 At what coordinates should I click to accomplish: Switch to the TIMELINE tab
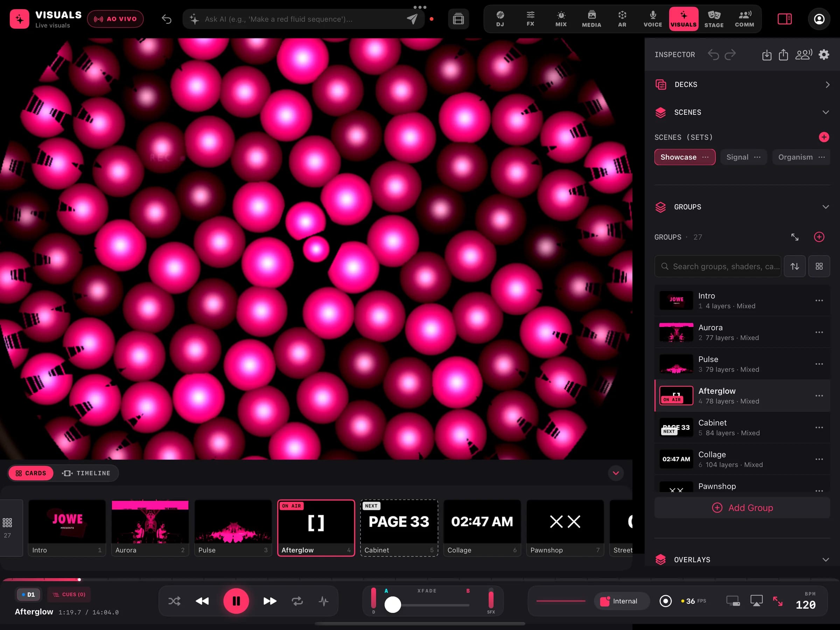tap(86, 473)
